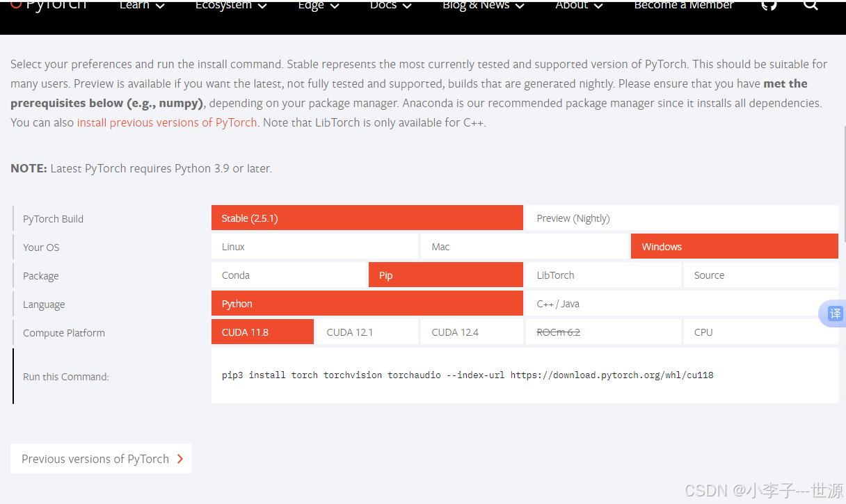Image resolution: width=846 pixels, height=504 pixels.
Task: Select Stable (2.5.1) build option
Action: pyautogui.click(x=367, y=218)
